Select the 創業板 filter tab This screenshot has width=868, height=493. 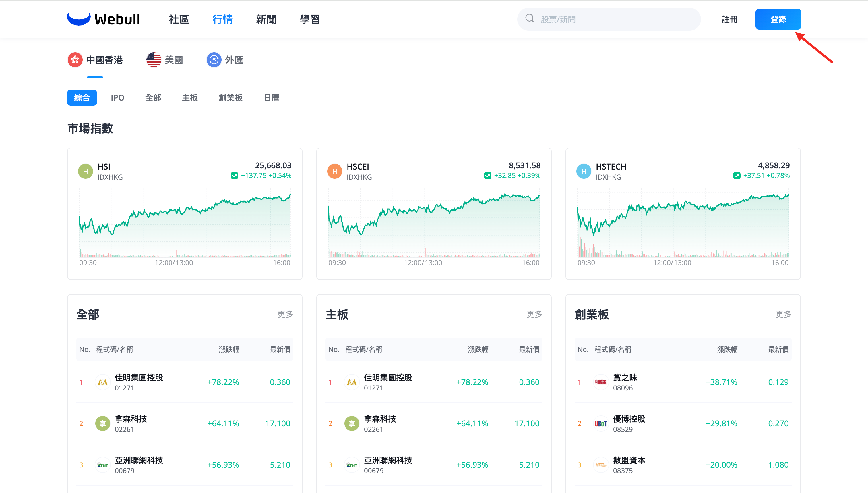coord(231,98)
